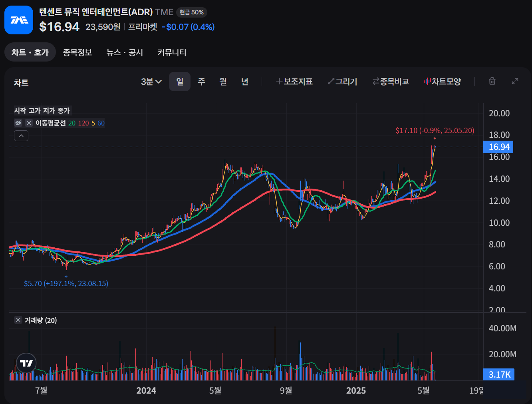Viewport: 532px width, 404px height.
Task: Remove the 이동평균선 indicator
Action: (29, 123)
